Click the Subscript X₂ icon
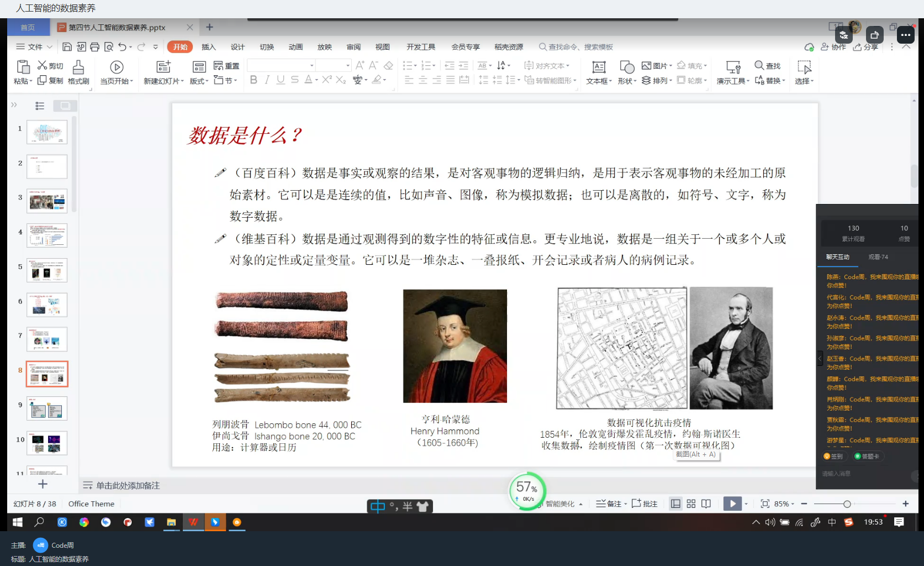924x566 pixels. 341,80
